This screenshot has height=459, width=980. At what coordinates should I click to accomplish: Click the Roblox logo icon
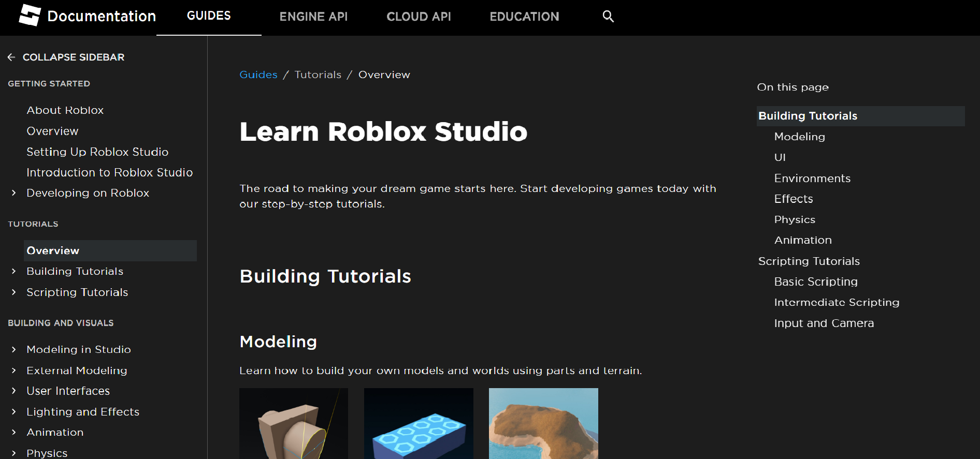[x=30, y=16]
